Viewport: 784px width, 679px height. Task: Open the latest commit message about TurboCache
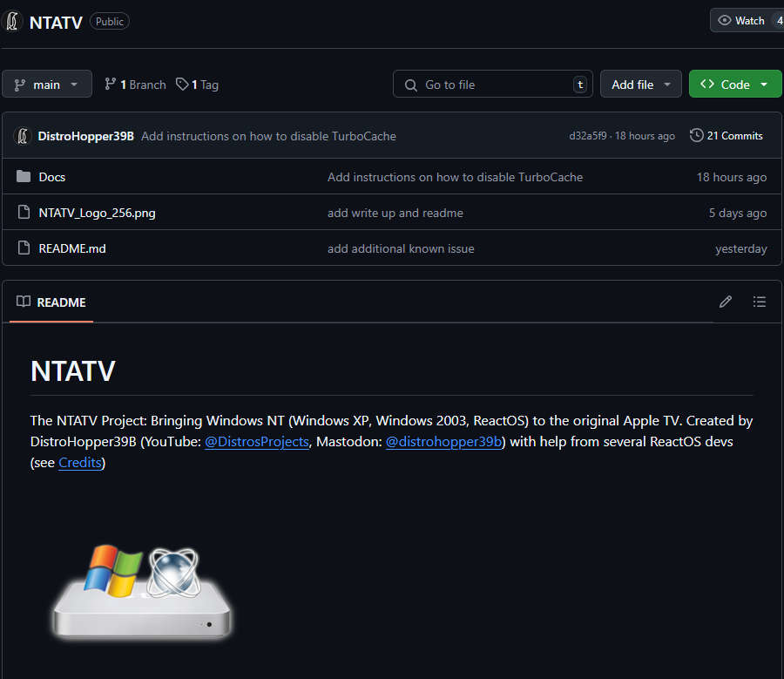pyautogui.click(x=268, y=136)
